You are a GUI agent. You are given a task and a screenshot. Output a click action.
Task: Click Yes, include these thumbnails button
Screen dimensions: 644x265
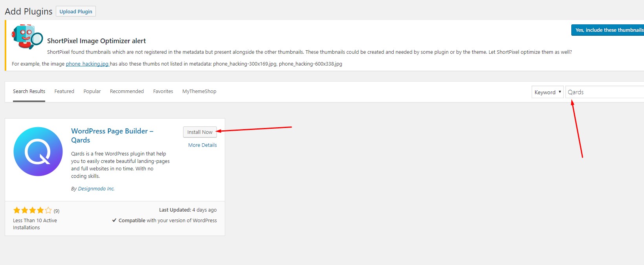pyautogui.click(x=607, y=30)
